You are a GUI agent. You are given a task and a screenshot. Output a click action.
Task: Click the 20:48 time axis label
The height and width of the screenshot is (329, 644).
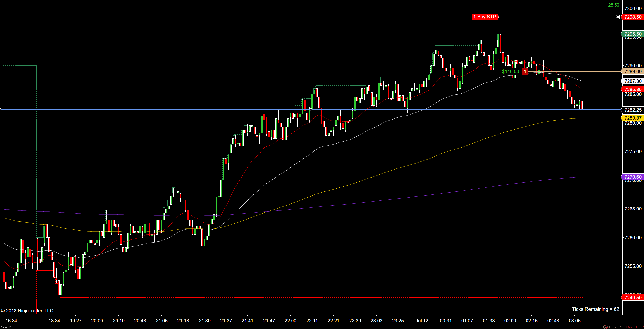(140, 321)
